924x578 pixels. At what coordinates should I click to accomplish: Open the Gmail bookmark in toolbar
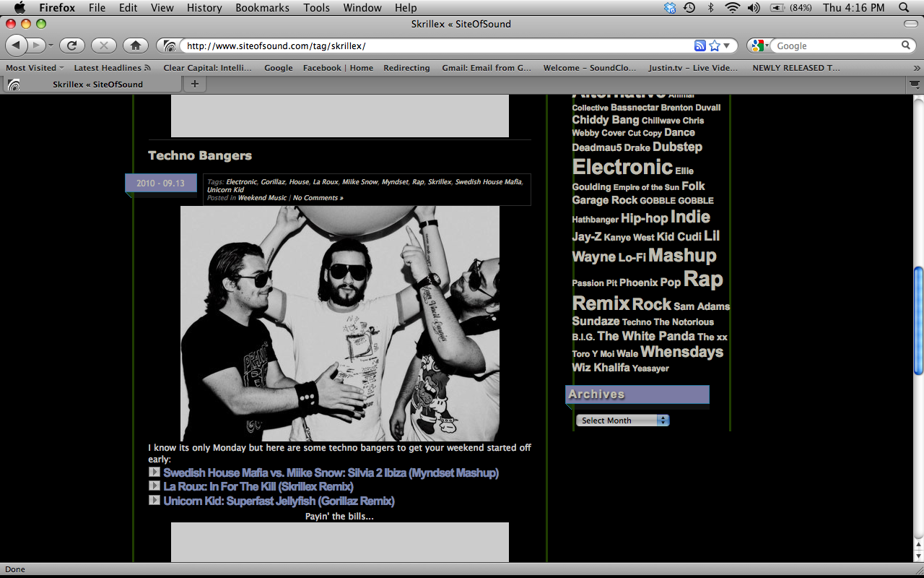pos(487,68)
